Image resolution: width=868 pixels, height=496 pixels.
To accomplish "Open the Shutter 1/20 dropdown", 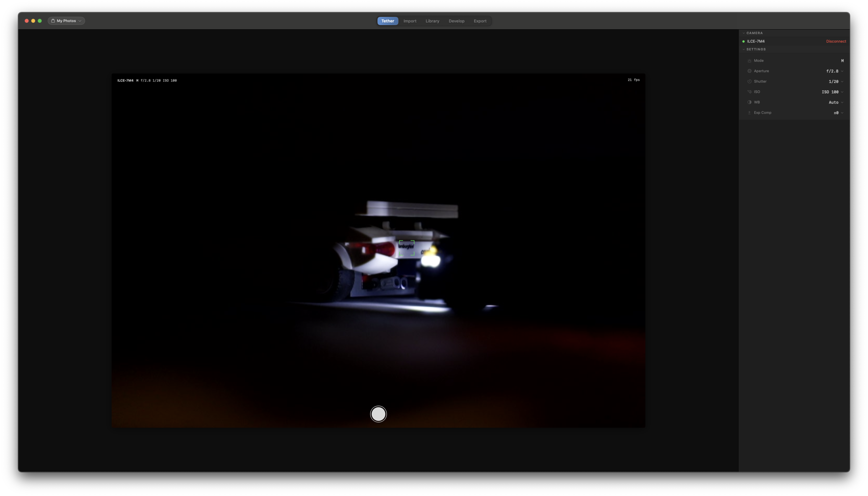I will click(x=836, y=82).
